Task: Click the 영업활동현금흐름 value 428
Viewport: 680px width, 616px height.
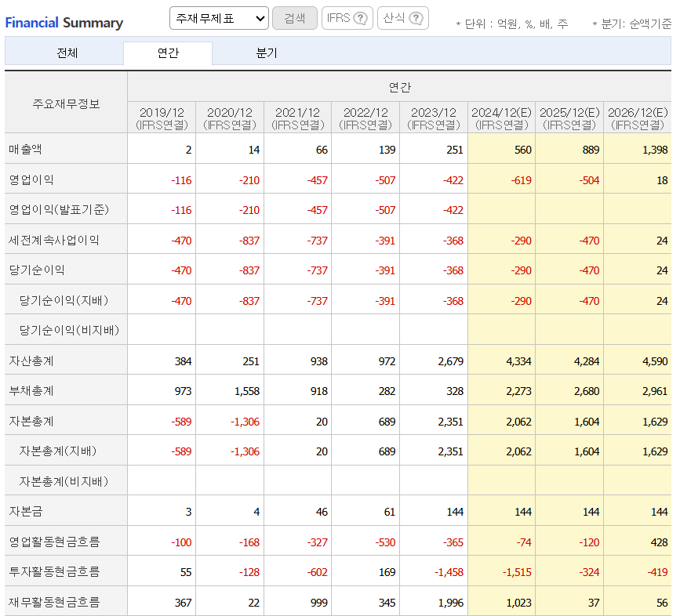Action: (659, 542)
